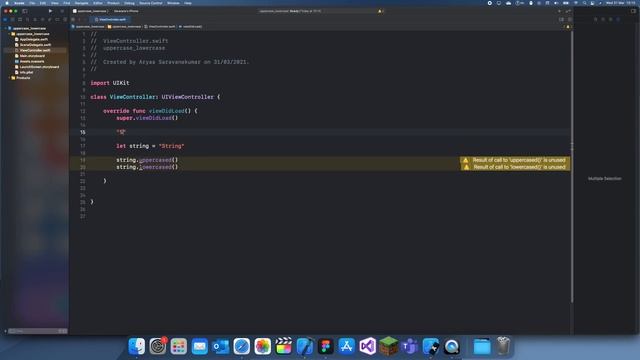640x360 pixels.
Task: Open the Spotlight search icon in menu bar
Action: (x=584, y=3)
